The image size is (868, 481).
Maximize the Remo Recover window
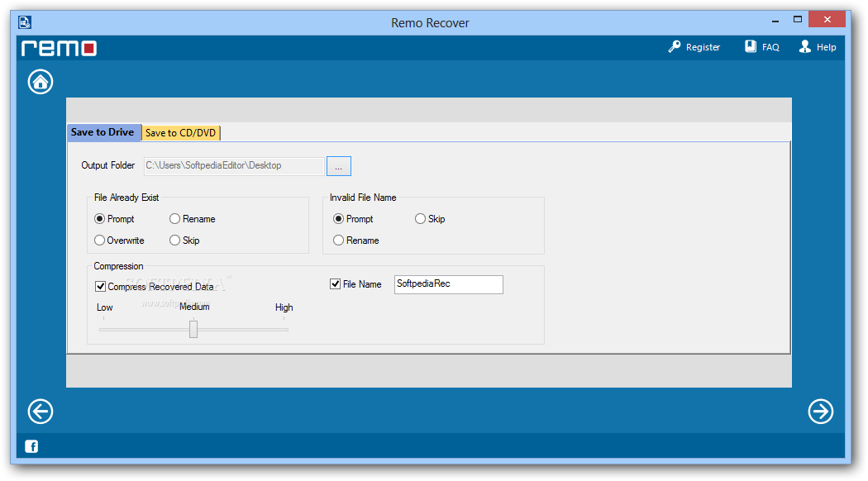tap(797, 19)
